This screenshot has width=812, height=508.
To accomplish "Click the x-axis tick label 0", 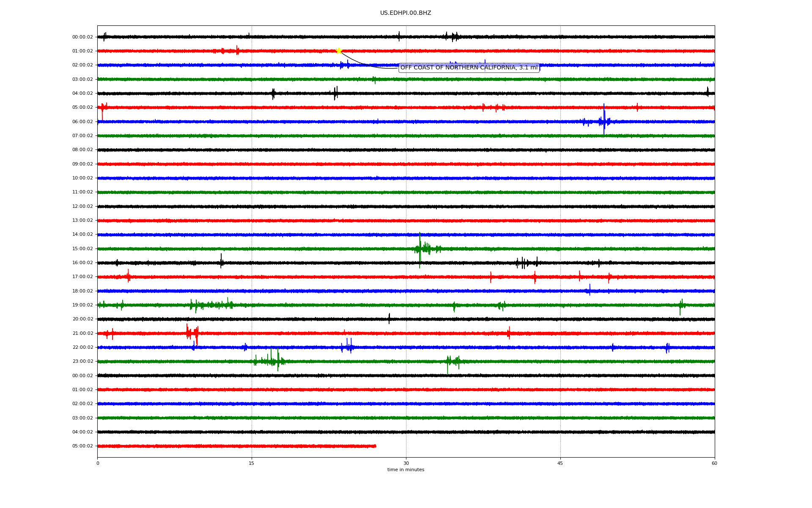I will (98, 464).
